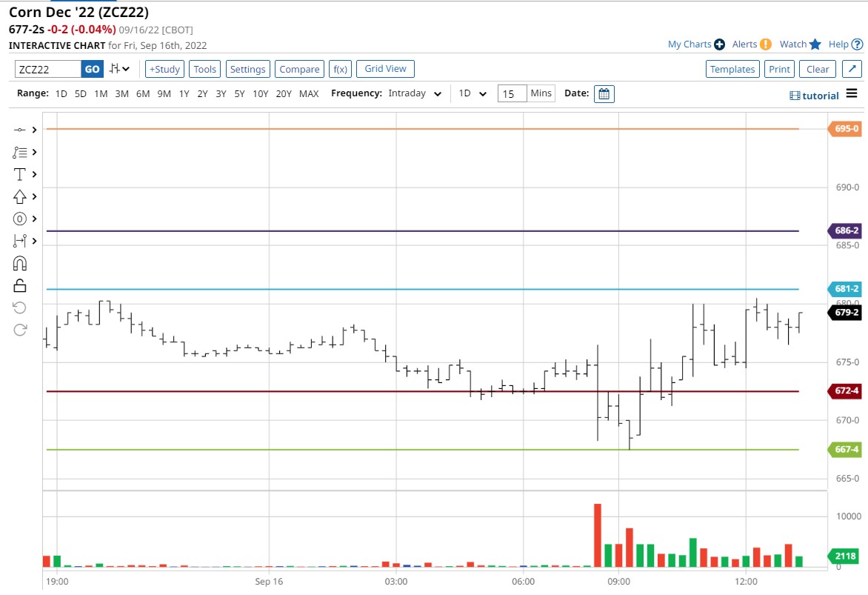Image resolution: width=868 pixels, height=595 pixels.
Task: Select the 20Y range
Action: [x=284, y=93]
